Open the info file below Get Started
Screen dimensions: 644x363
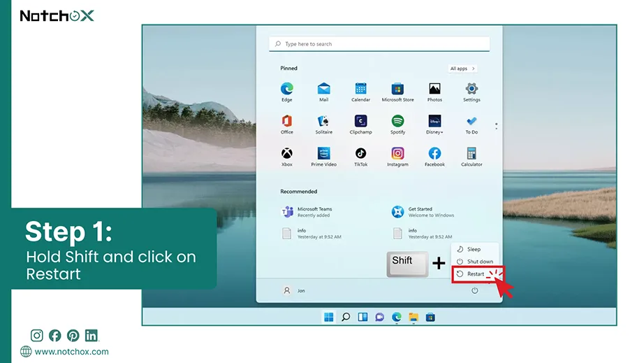422,234
